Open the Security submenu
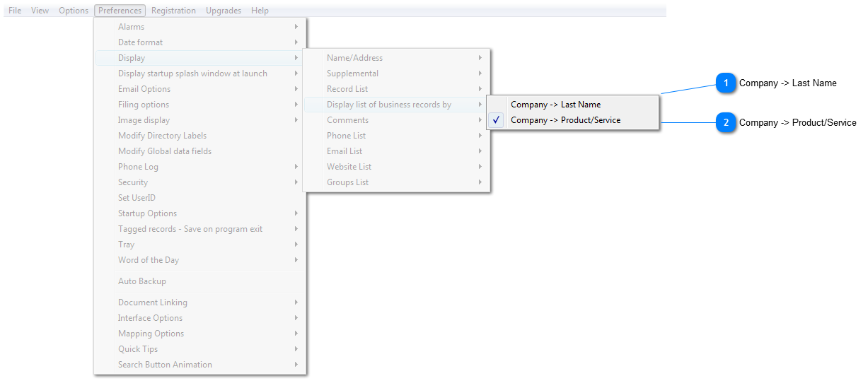 (200, 182)
